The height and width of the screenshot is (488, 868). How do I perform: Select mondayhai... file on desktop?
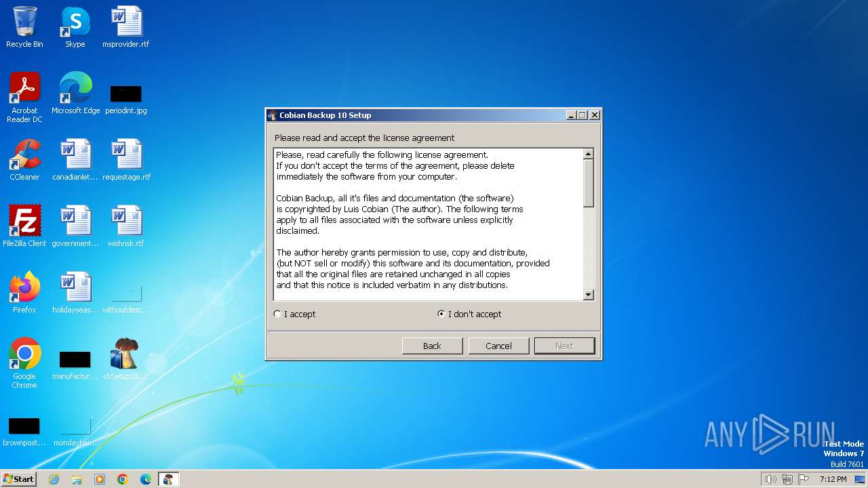click(x=75, y=431)
